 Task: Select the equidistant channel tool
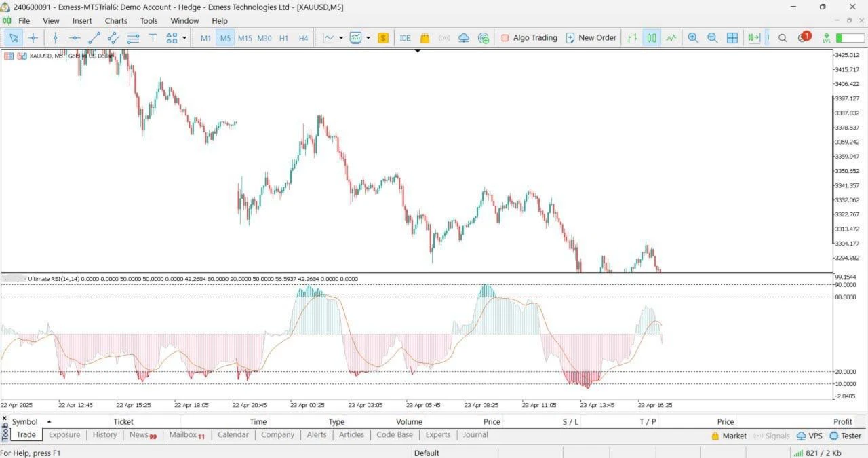coord(114,38)
